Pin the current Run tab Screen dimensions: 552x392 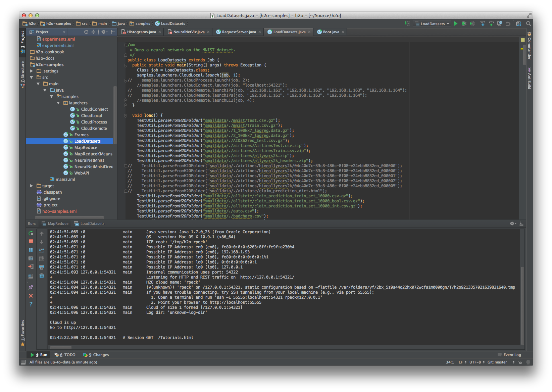point(31,287)
